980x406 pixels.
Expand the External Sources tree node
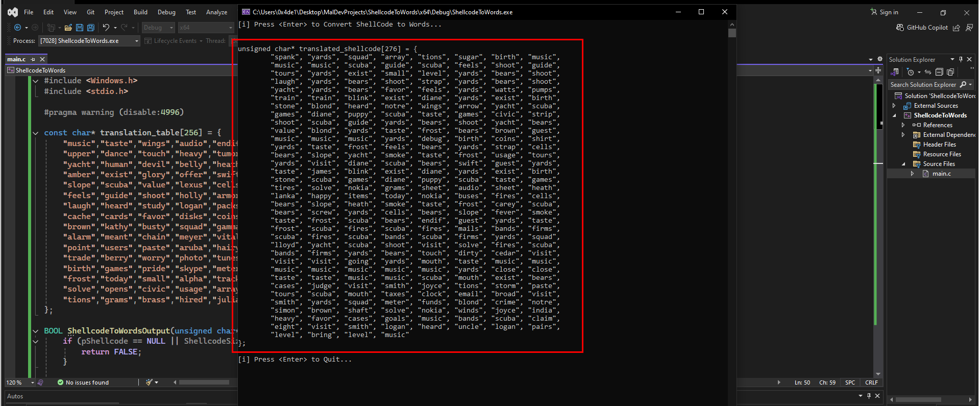(x=894, y=106)
